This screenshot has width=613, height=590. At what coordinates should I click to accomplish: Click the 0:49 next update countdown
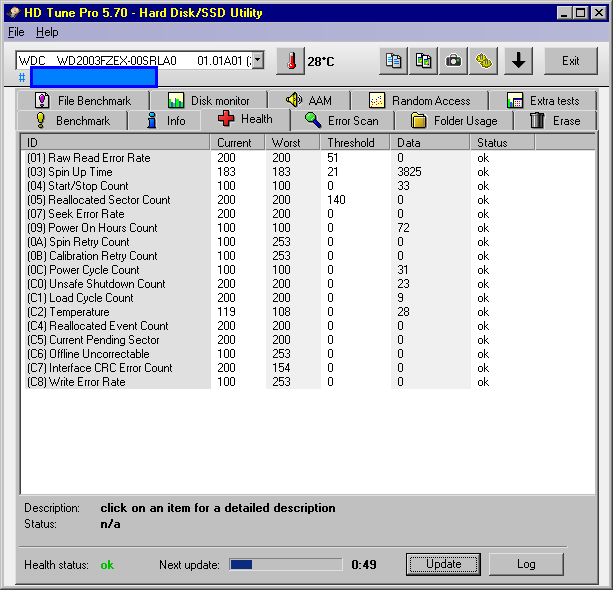tap(364, 565)
